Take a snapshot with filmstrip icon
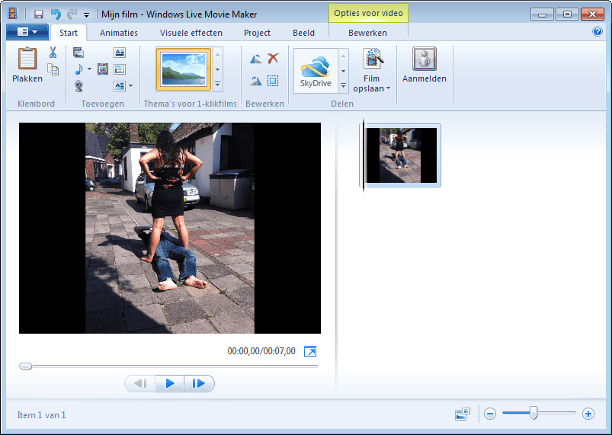The image size is (612, 435). [x=103, y=69]
